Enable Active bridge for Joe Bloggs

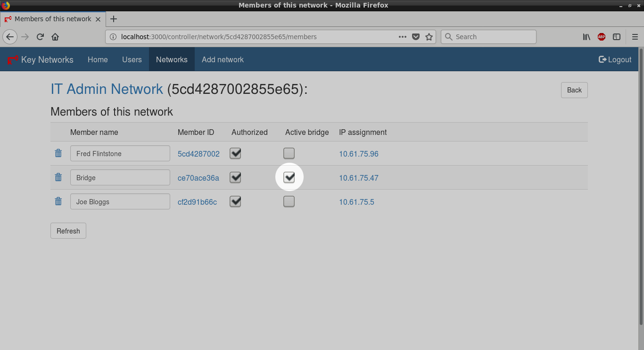(x=289, y=201)
